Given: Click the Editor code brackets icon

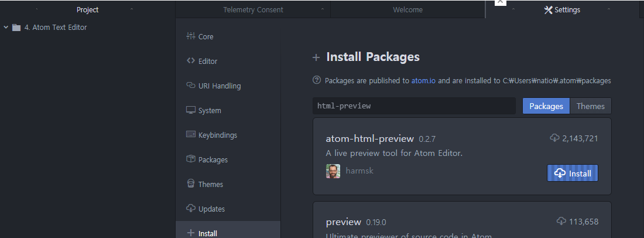Looking at the screenshot, I should tap(191, 61).
